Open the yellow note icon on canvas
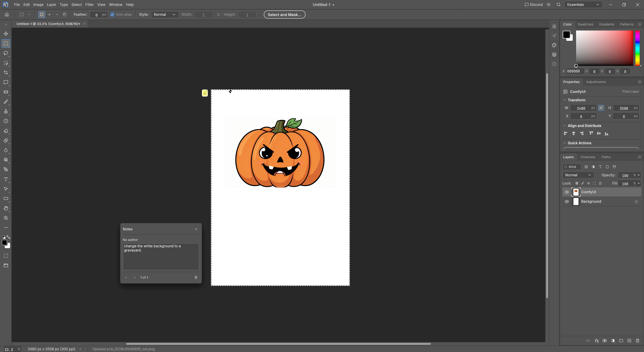Screen dimensions: 644x352 [205, 93]
